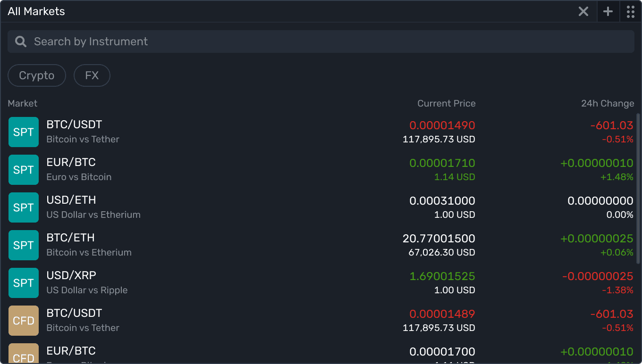Sort markets by Current Price

point(446,103)
